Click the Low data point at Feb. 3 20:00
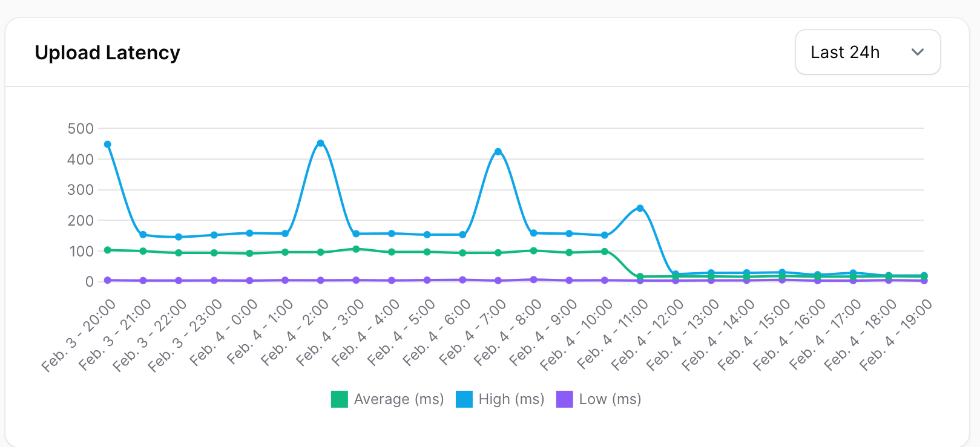980x447 pixels. click(108, 280)
